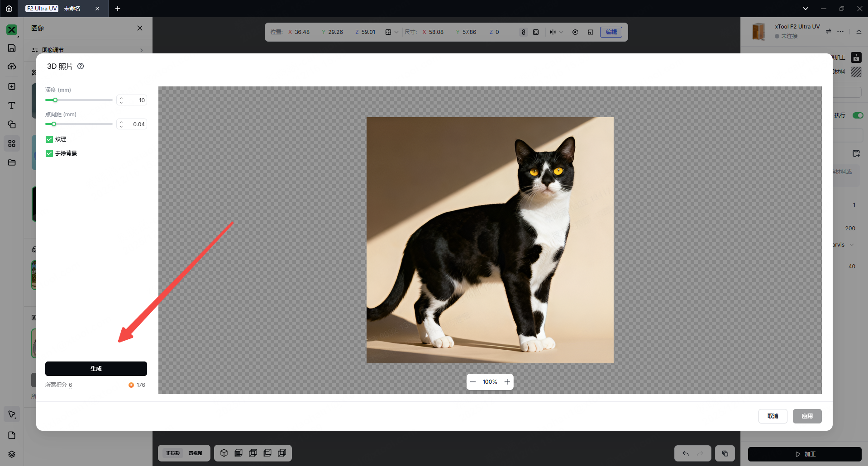Open the title bar dropdown chevron
This screenshot has height=466, width=868.
point(806,9)
